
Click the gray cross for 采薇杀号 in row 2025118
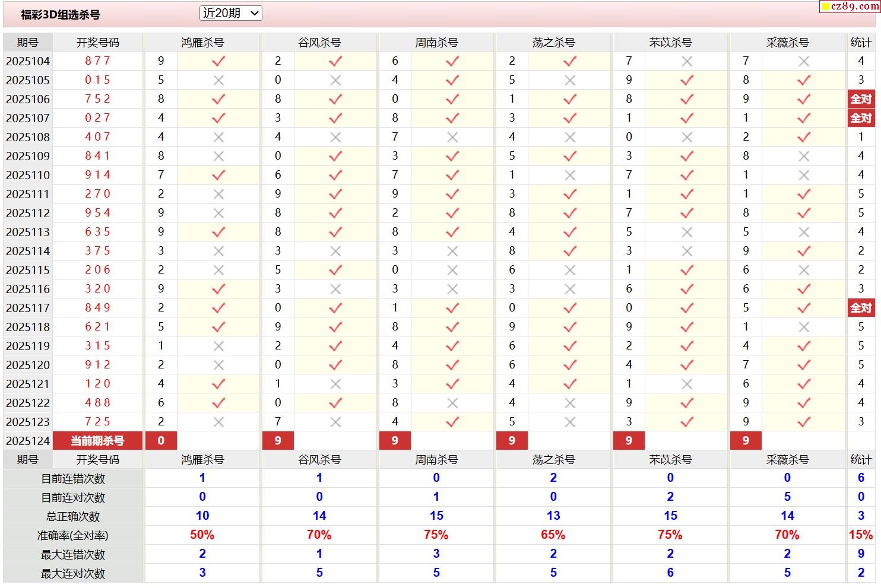804,327
